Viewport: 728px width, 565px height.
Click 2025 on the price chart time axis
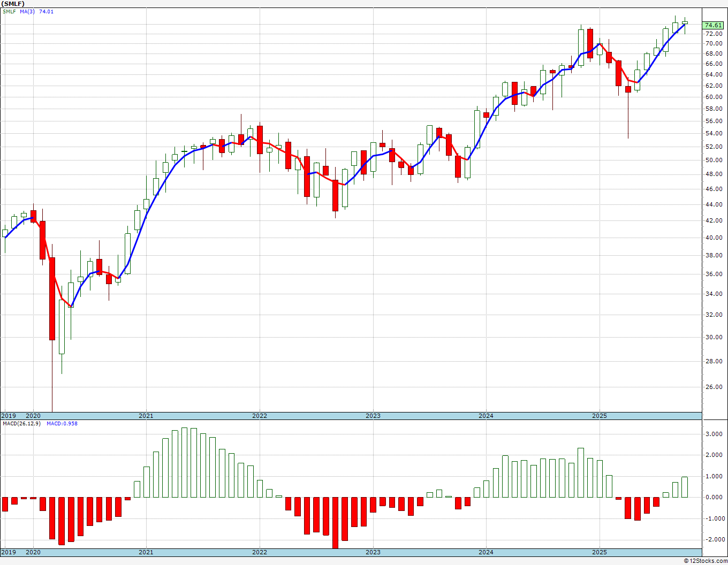(x=600, y=416)
